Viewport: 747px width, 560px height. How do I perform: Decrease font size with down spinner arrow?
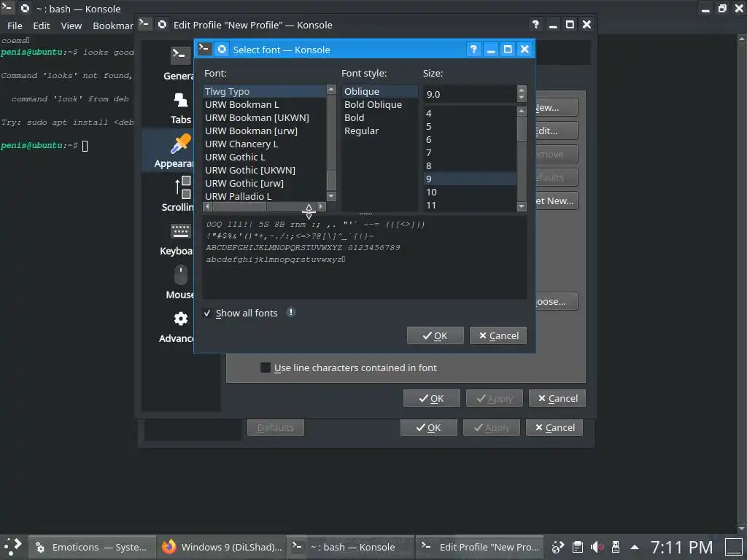click(522, 98)
